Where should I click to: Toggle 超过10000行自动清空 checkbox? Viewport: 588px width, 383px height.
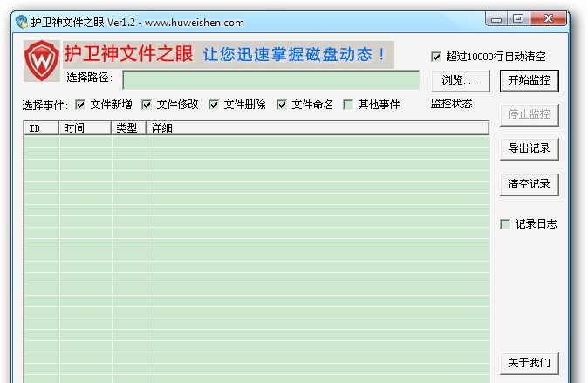click(435, 57)
